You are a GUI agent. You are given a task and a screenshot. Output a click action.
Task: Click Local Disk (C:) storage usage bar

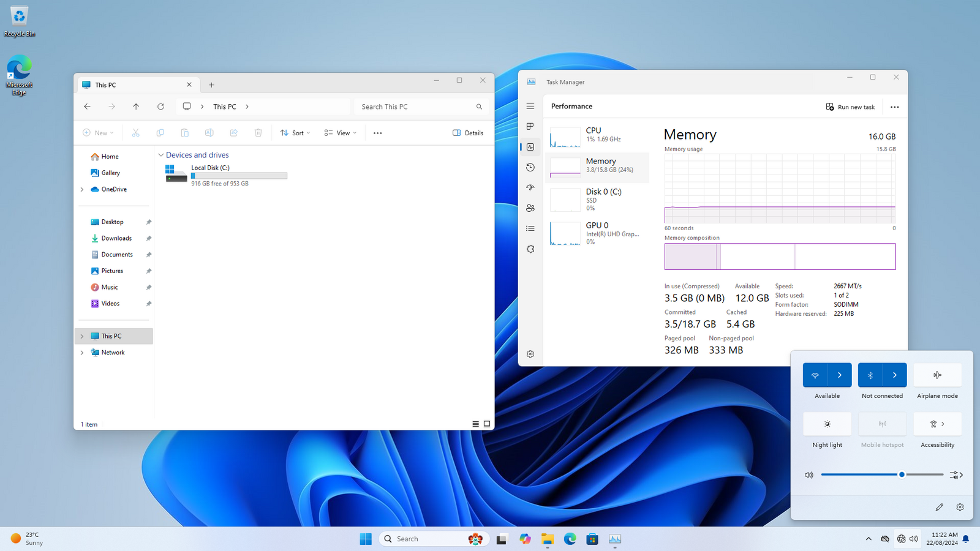(239, 176)
